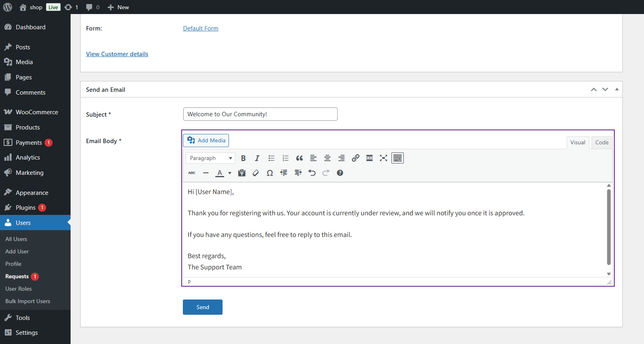Toggle fullscreen editing mode
Image resolution: width=644 pixels, height=344 pixels.
[383, 158]
